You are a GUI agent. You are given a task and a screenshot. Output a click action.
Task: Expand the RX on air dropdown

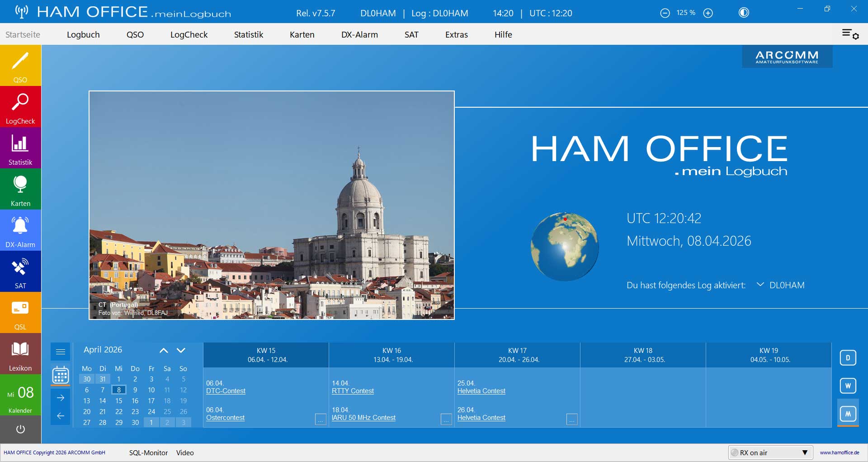point(805,452)
